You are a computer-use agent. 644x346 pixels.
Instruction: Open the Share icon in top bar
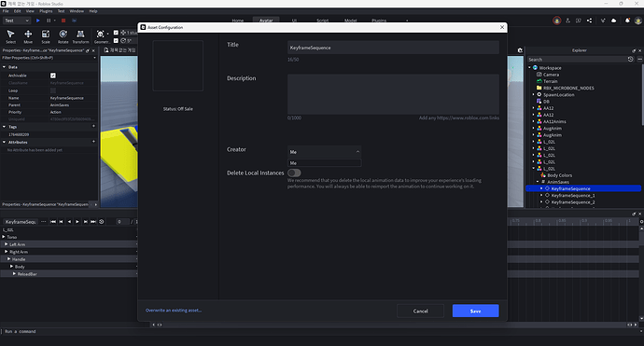(x=589, y=21)
